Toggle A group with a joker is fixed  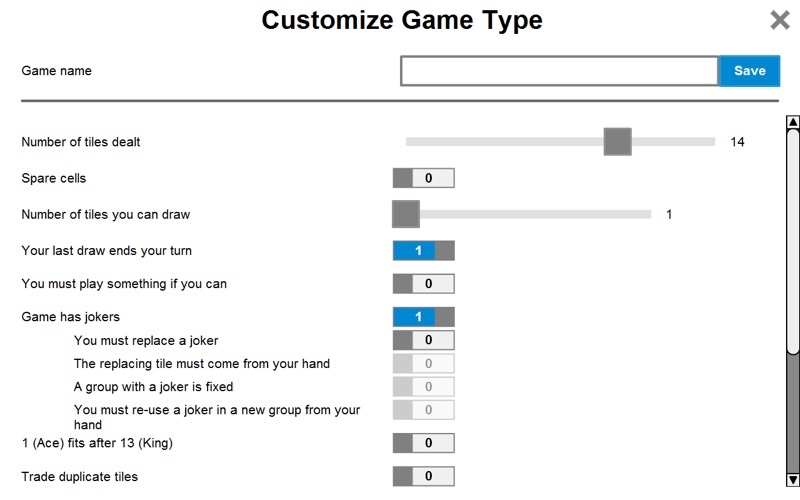click(424, 386)
